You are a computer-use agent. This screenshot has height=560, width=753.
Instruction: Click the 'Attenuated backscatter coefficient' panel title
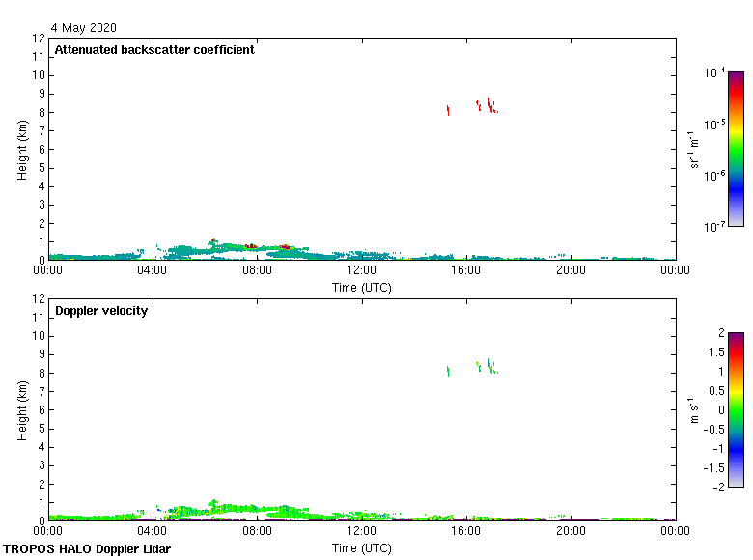click(154, 50)
